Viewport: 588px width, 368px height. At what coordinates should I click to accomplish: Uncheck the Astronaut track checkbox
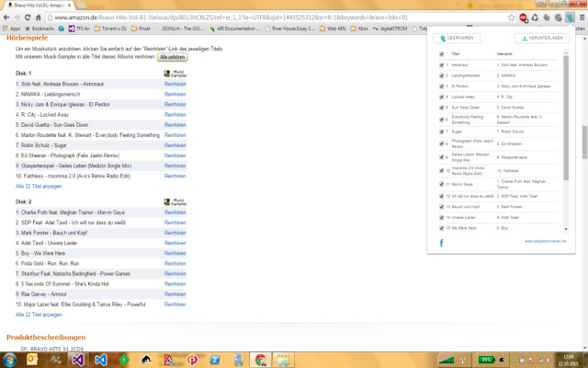[441, 65]
